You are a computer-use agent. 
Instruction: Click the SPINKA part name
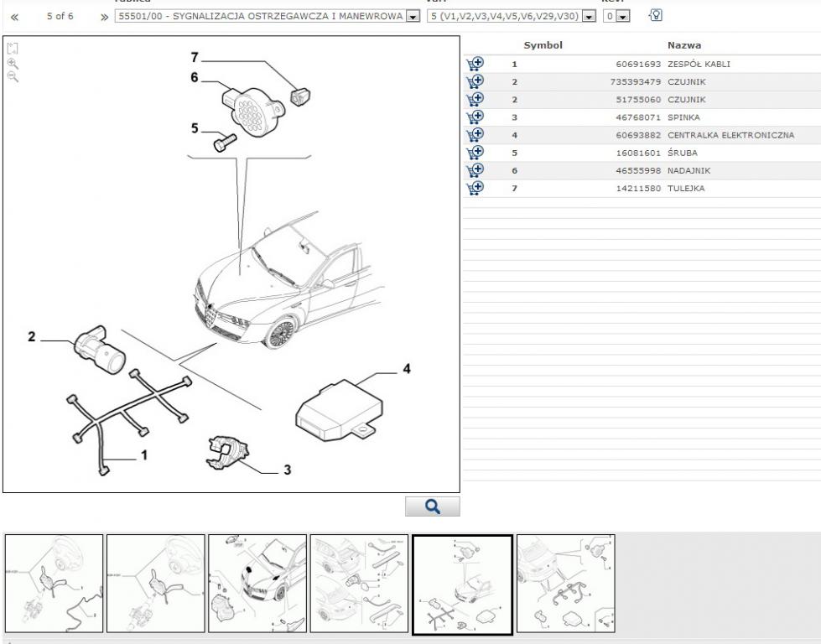click(x=683, y=117)
